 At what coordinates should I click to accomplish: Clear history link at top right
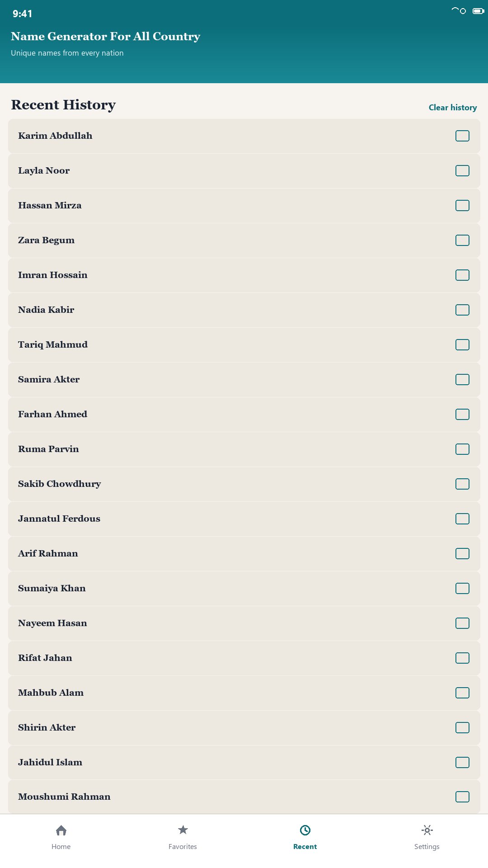pos(453,108)
